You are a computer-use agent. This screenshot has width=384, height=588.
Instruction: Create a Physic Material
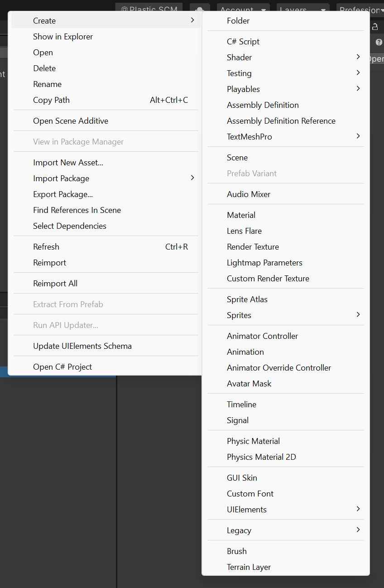click(286, 441)
